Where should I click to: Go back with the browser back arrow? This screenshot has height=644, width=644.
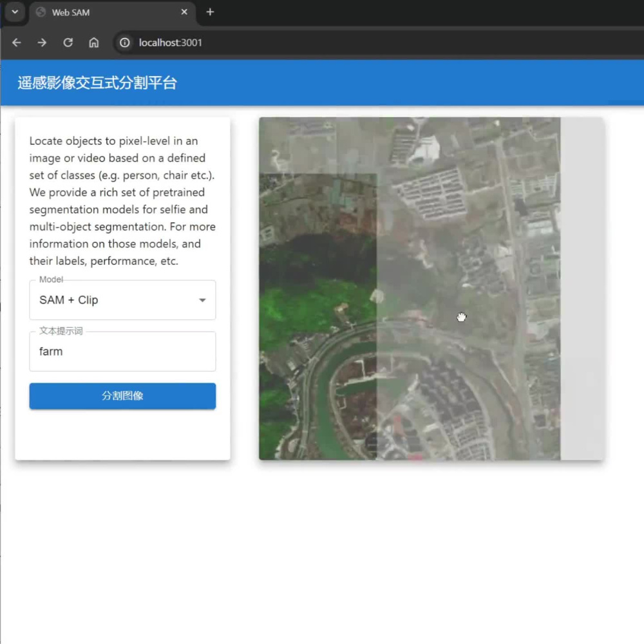tap(17, 43)
